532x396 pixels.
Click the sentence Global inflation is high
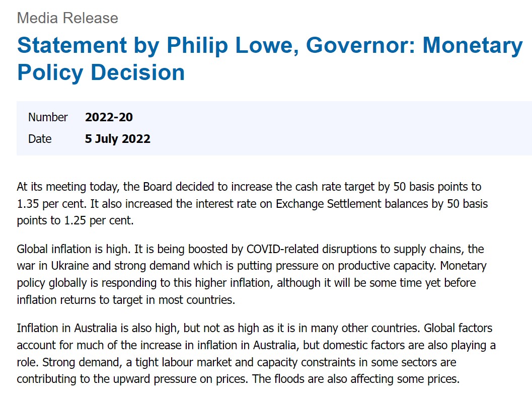pos(73,249)
